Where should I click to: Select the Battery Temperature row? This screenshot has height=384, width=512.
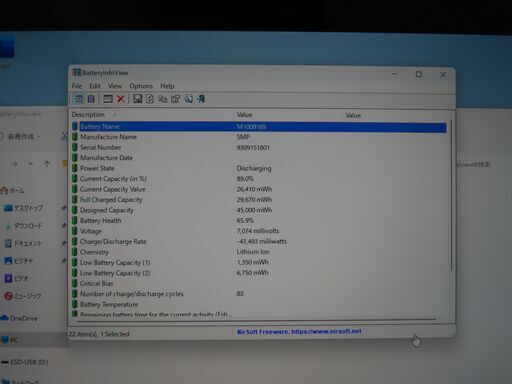coord(259,304)
